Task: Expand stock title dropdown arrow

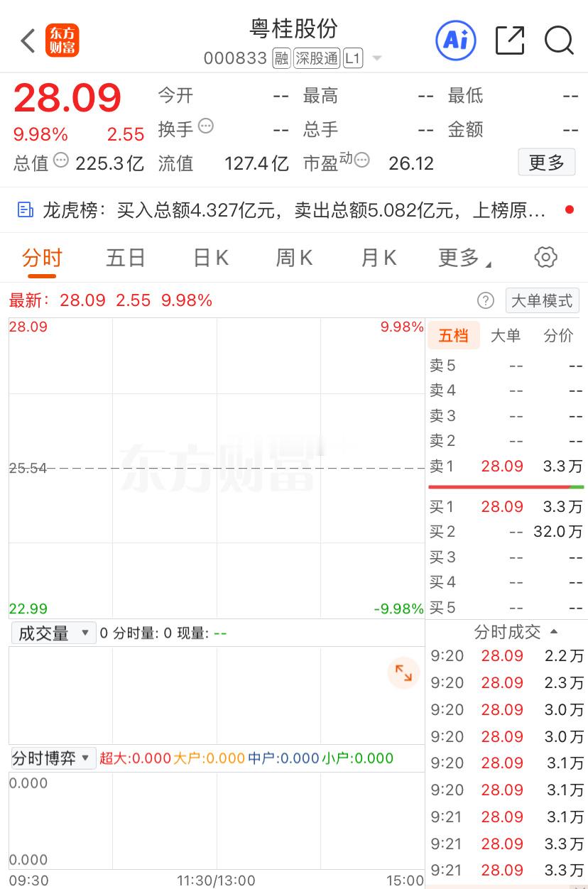Action: click(377, 58)
